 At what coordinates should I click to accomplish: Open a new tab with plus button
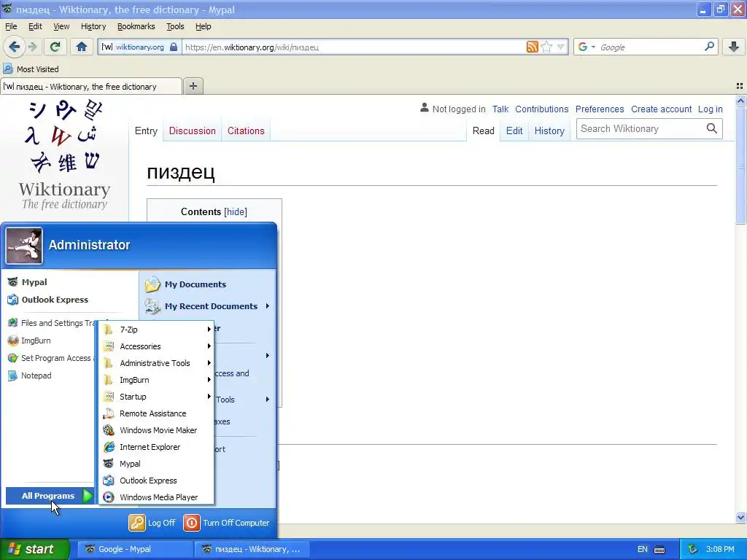(x=193, y=86)
